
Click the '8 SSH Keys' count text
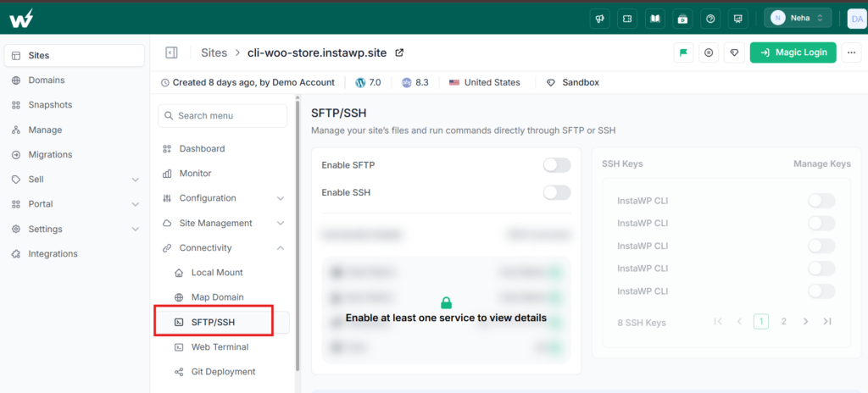[642, 323]
